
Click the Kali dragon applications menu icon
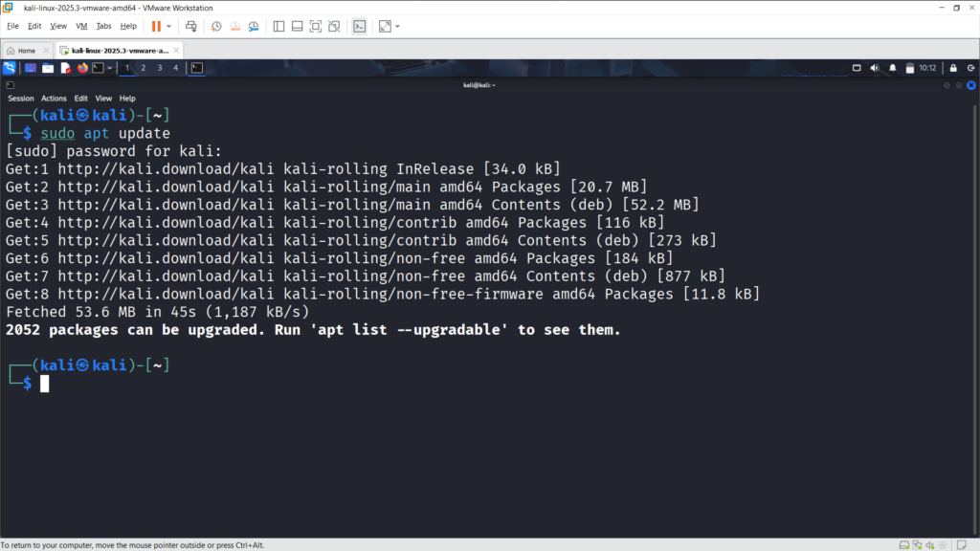coord(9,68)
